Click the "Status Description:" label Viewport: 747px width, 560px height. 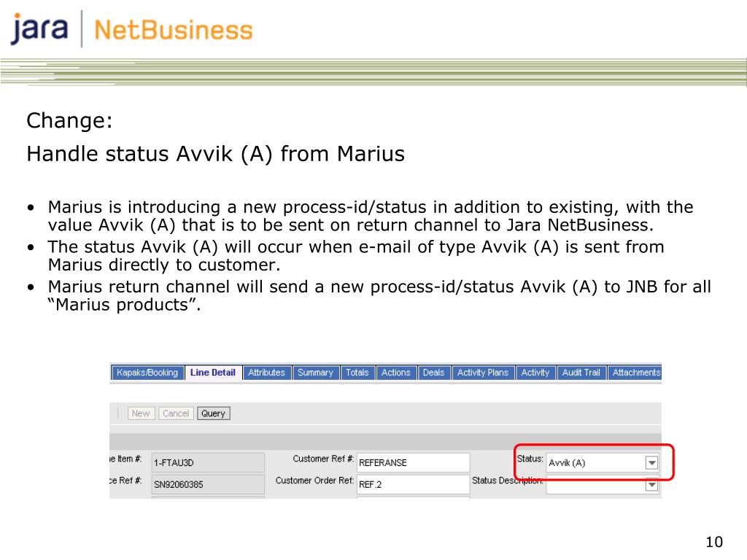tap(508, 481)
